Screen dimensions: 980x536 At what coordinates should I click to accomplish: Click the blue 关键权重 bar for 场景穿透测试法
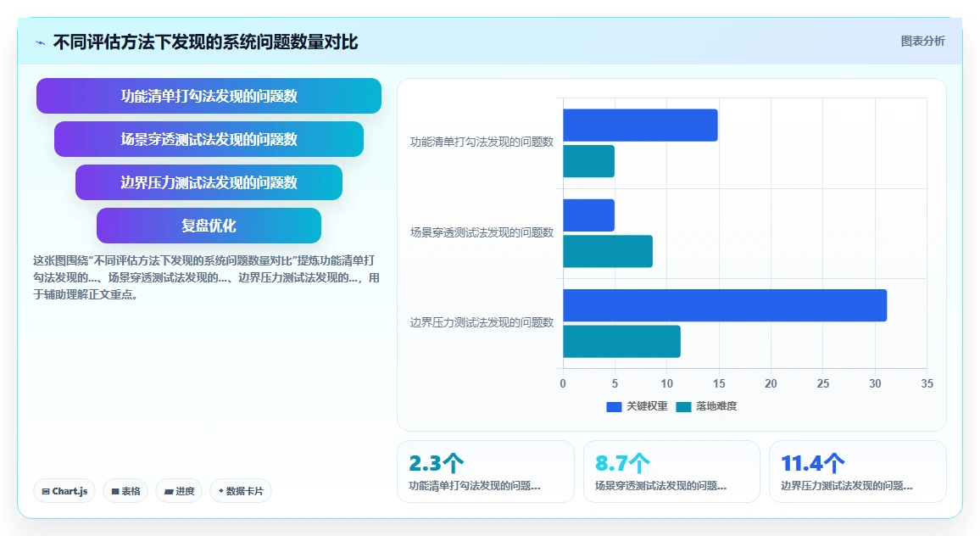[588, 215]
